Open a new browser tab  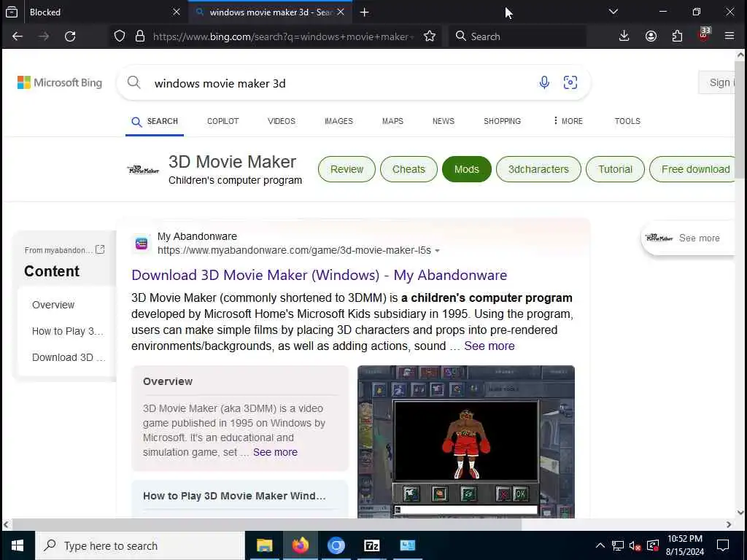click(365, 12)
